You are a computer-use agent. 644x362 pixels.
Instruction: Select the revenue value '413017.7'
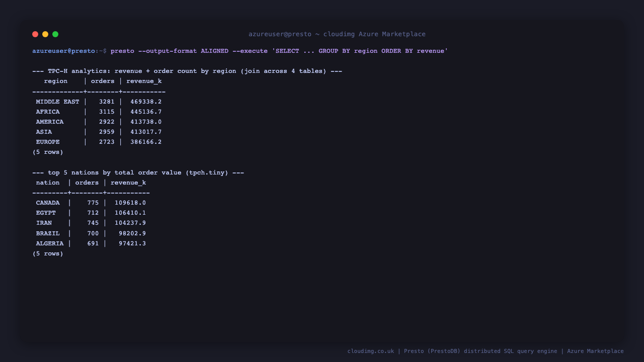[146, 132]
